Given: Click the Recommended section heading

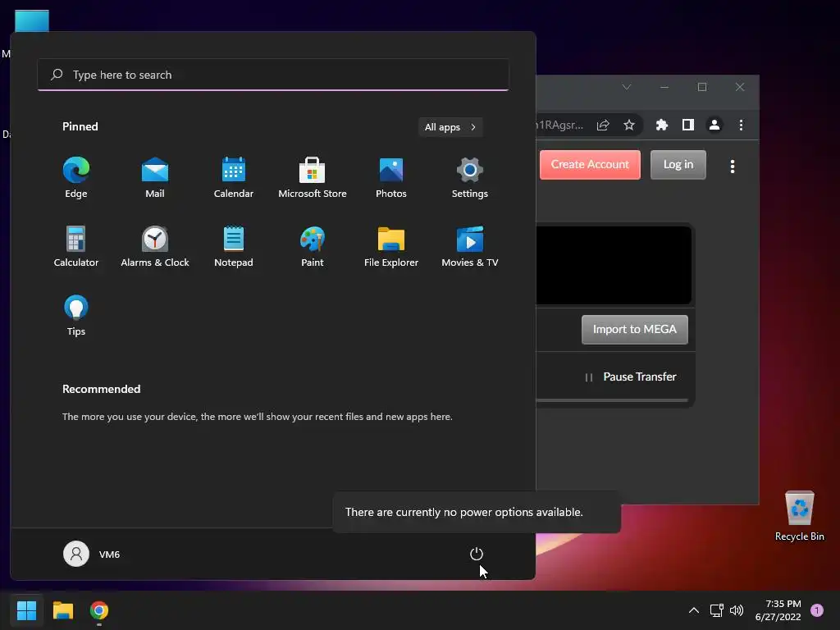Looking at the screenshot, I should tap(101, 389).
